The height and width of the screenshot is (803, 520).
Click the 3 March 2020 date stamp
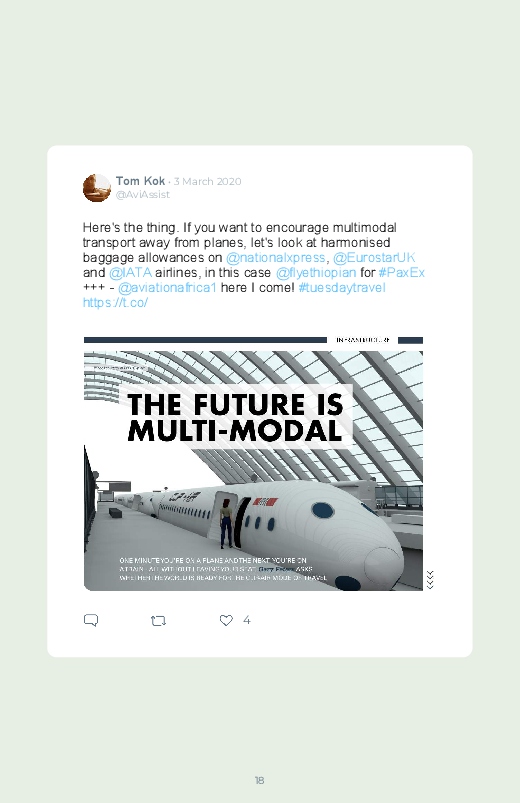coord(207,181)
